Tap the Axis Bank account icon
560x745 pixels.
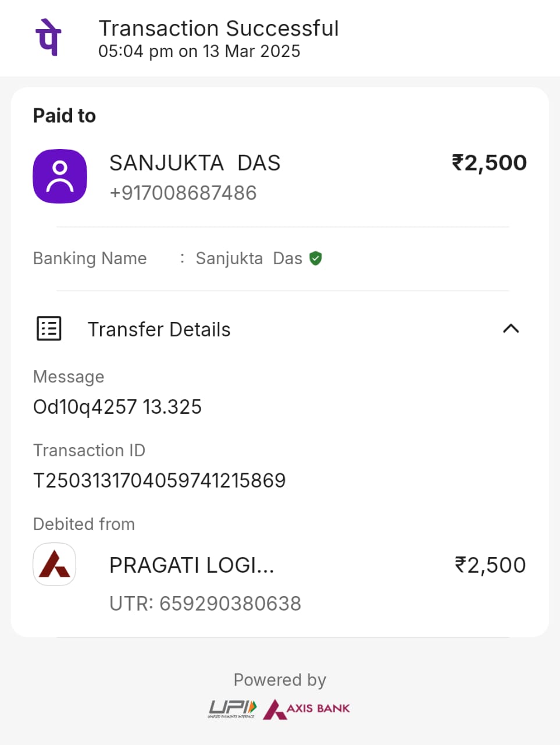coord(55,564)
